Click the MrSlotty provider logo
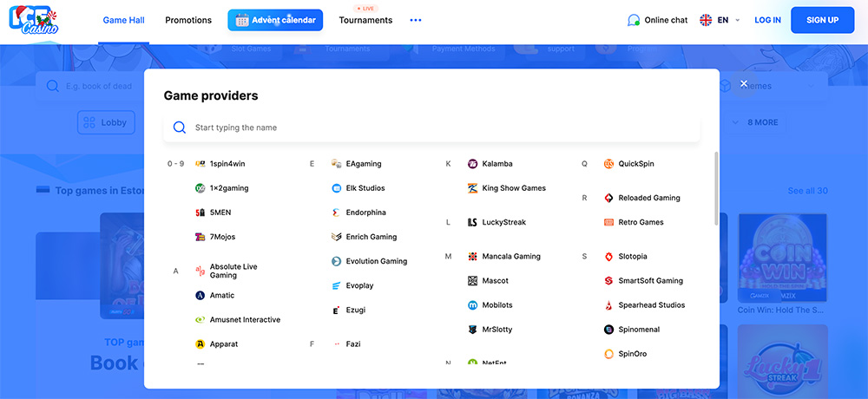 click(472, 330)
